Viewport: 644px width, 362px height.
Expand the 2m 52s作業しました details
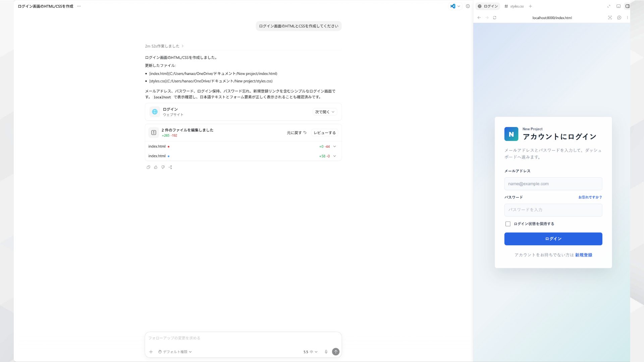coord(164,46)
